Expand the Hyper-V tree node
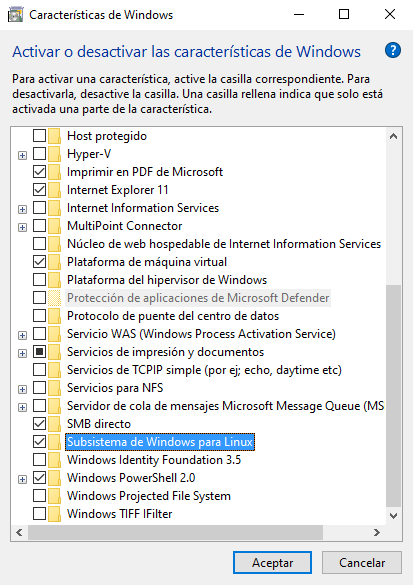 (22, 155)
